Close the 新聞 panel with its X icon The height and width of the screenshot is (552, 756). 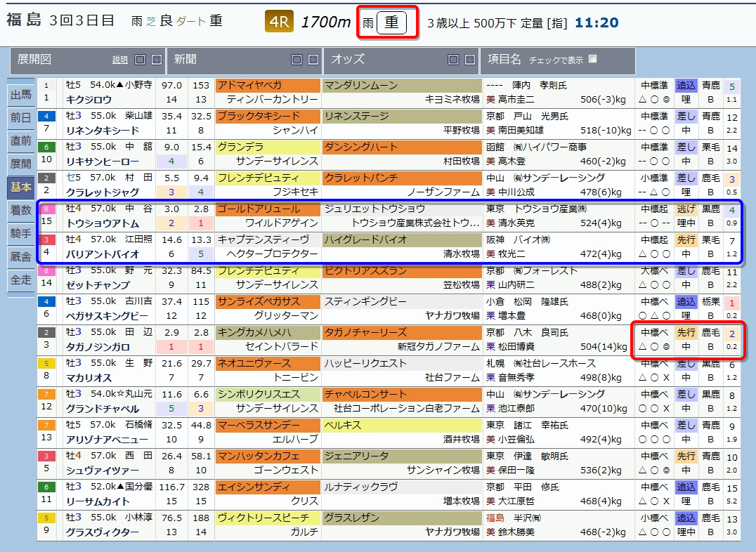point(313,60)
